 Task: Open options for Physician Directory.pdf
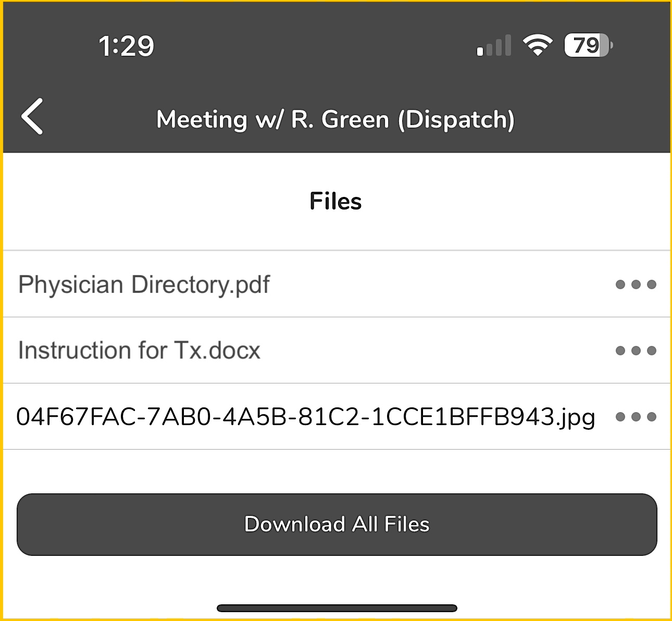pyautogui.click(x=636, y=284)
